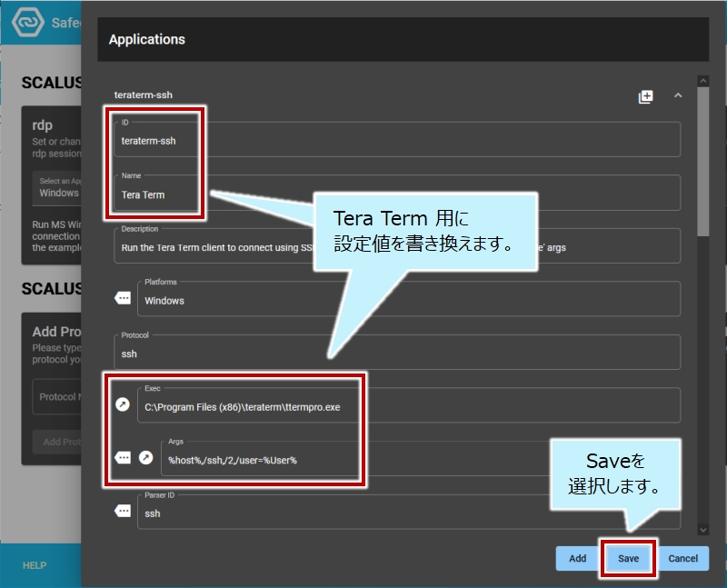Click the Name field containing Tera Term

coord(397,193)
